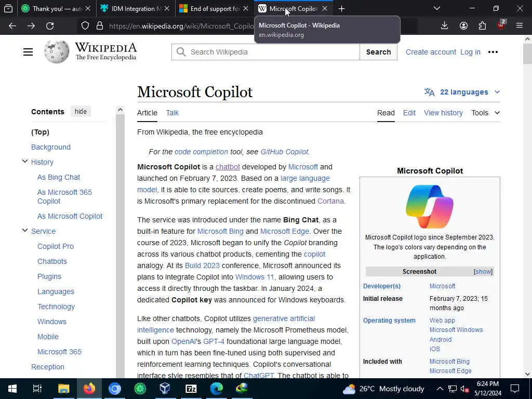This screenshot has width=532, height=399.
Task: Open the Windows Start button
Action: point(12,389)
